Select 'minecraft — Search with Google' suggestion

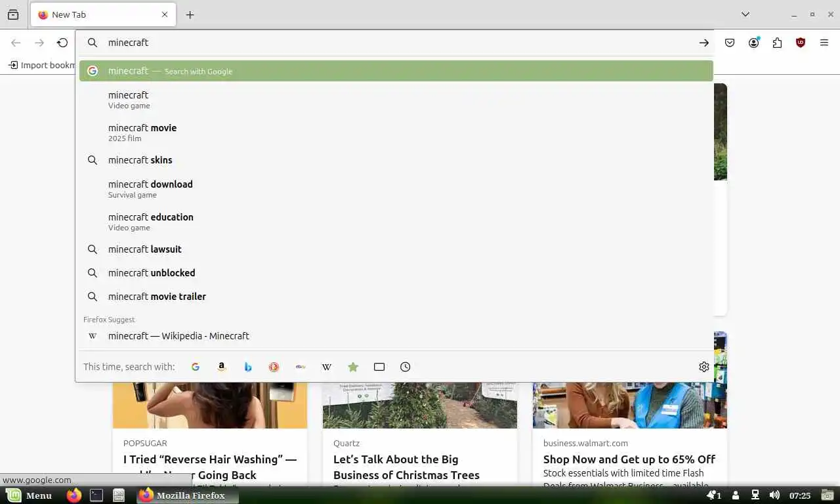pyautogui.click(x=396, y=71)
